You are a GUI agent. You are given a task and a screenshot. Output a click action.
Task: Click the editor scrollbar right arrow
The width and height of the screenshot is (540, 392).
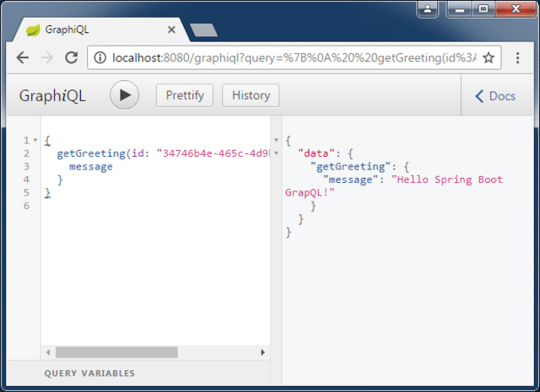[x=262, y=352]
